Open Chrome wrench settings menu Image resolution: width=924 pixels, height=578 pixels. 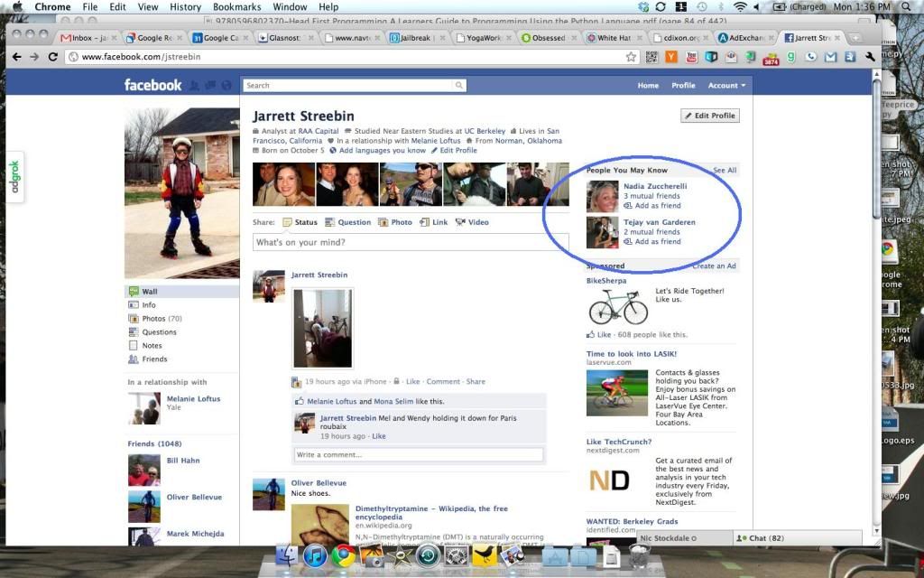point(871,57)
